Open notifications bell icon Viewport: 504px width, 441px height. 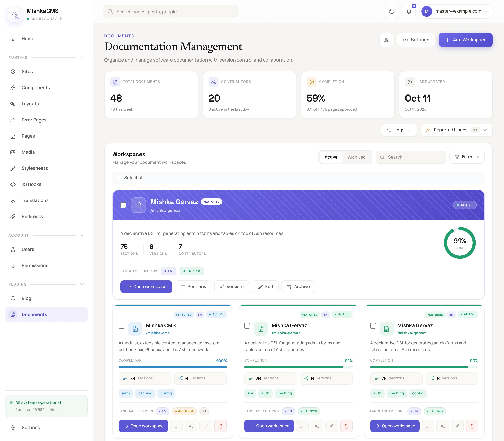(x=409, y=11)
